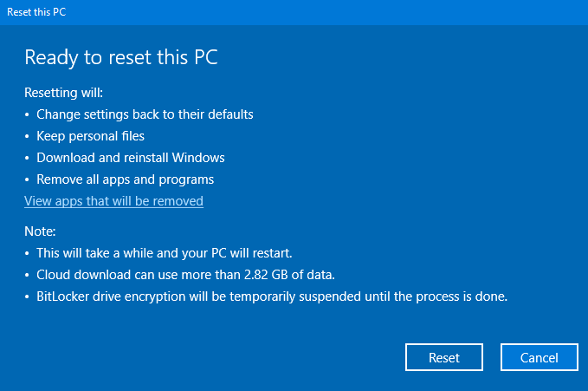Click the Keep personal files text

(90, 136)
